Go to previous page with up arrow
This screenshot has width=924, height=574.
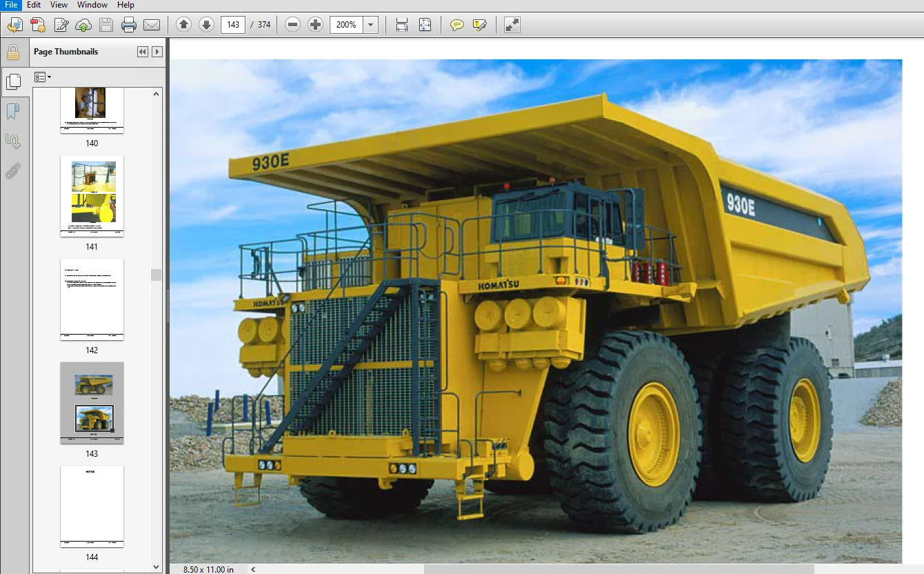click(x=183, y=25)
